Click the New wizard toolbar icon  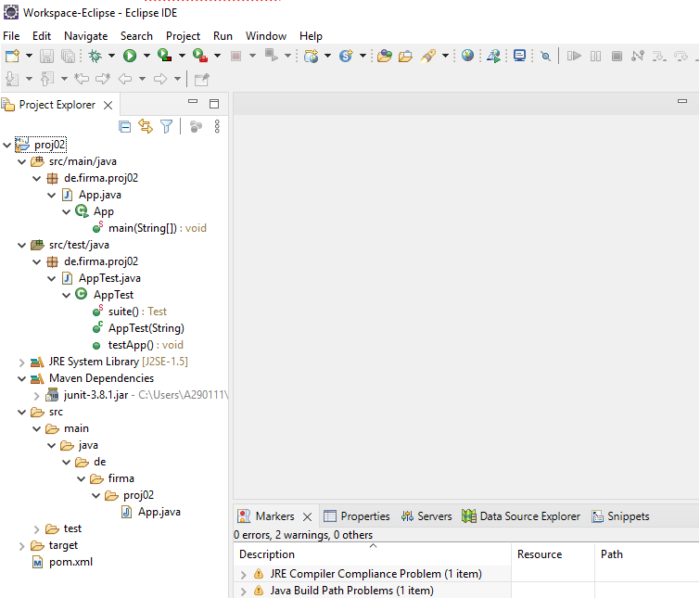(12, 56)
